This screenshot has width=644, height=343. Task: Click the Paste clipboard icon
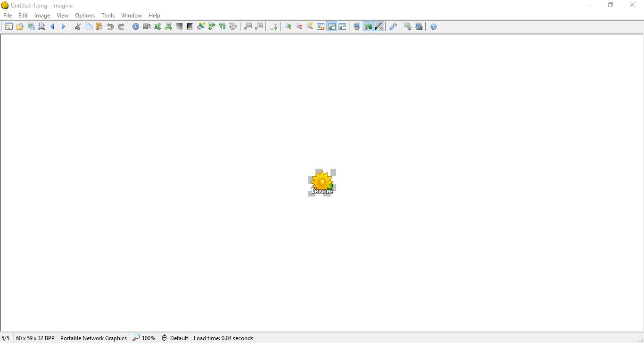click(x=99, y=27)
